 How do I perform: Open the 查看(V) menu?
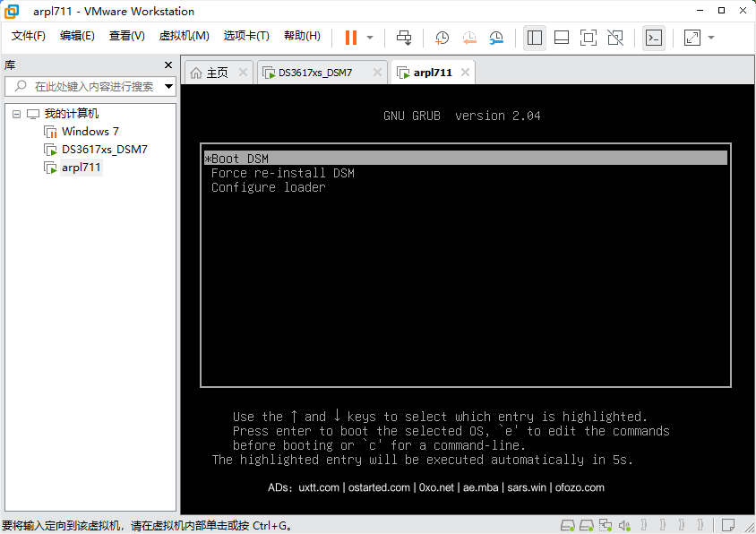(127, 36)
